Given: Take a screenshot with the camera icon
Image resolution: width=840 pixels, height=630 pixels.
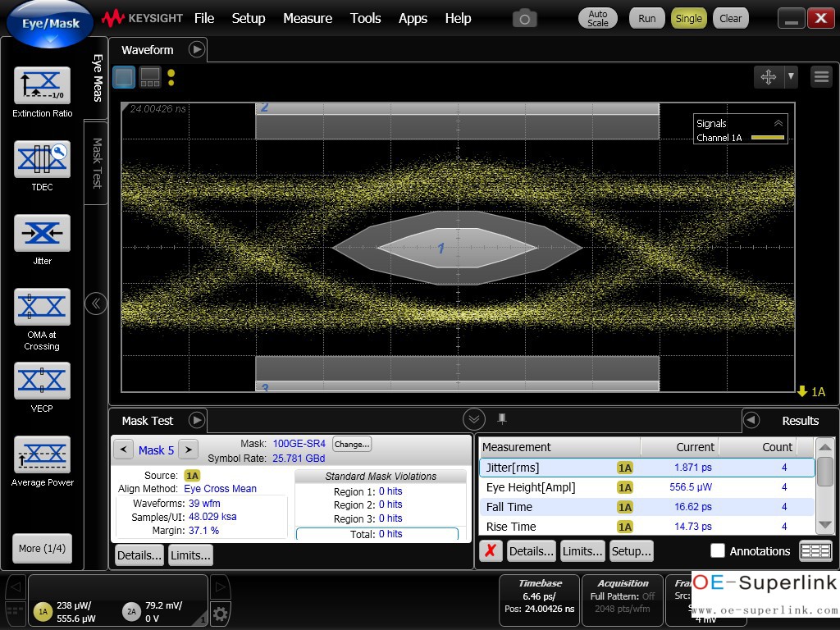Looking at the screenshot, I should tap(524, 18).
